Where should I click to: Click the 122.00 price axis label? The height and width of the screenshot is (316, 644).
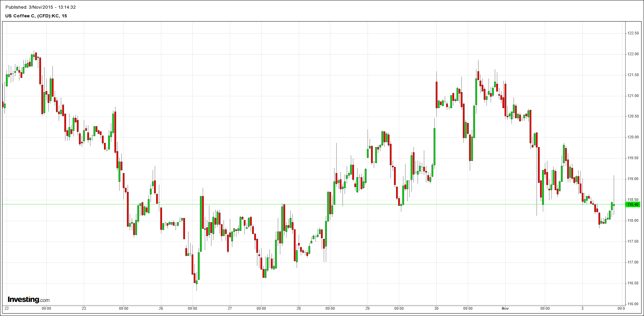633,54
